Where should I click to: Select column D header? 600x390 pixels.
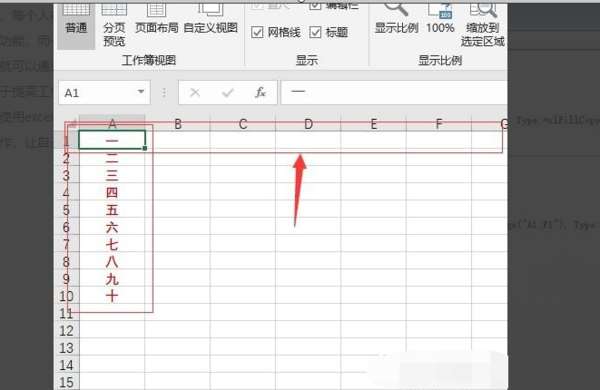(308, 123)
